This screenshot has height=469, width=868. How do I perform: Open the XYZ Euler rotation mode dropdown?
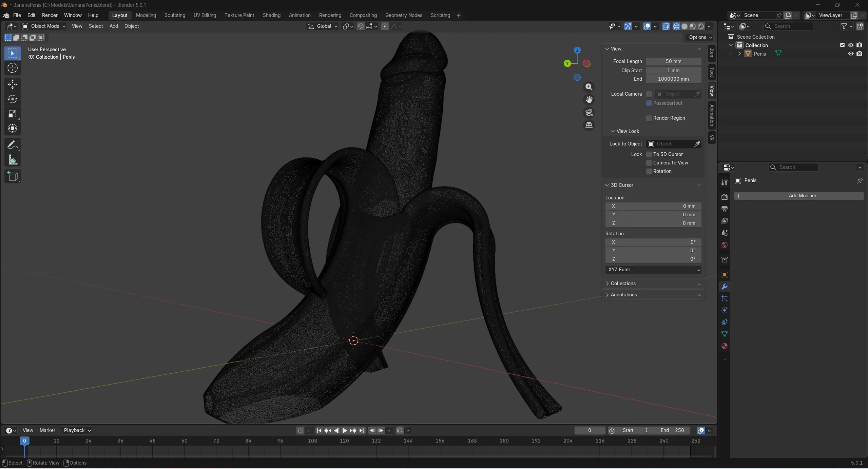653,270
